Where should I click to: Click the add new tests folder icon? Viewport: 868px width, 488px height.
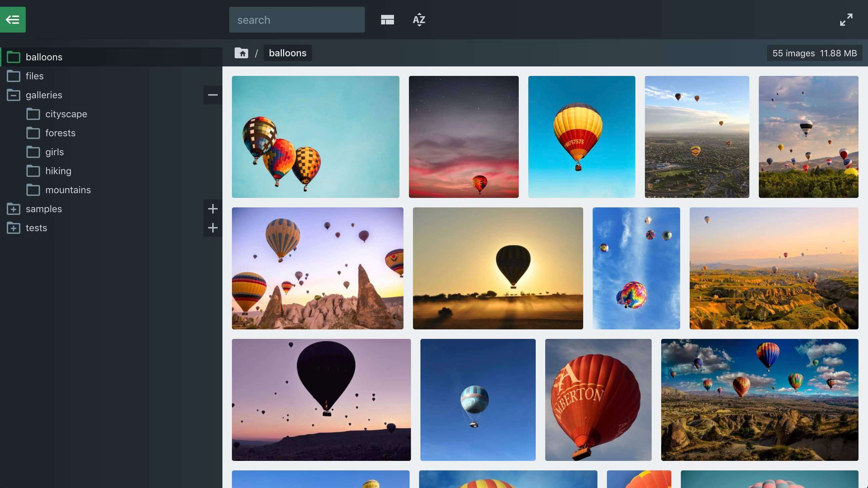coord(212,228)
